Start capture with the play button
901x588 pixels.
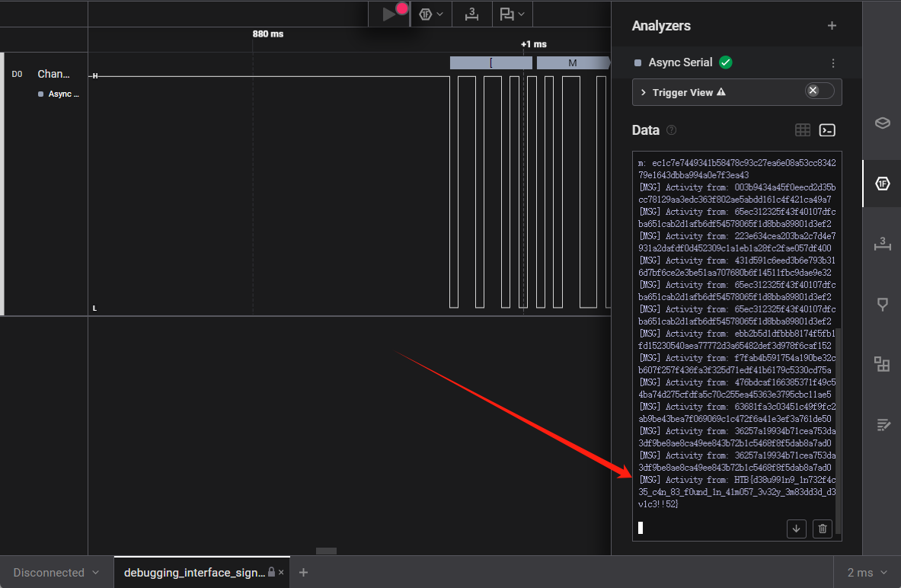click(x=389, y=14)
